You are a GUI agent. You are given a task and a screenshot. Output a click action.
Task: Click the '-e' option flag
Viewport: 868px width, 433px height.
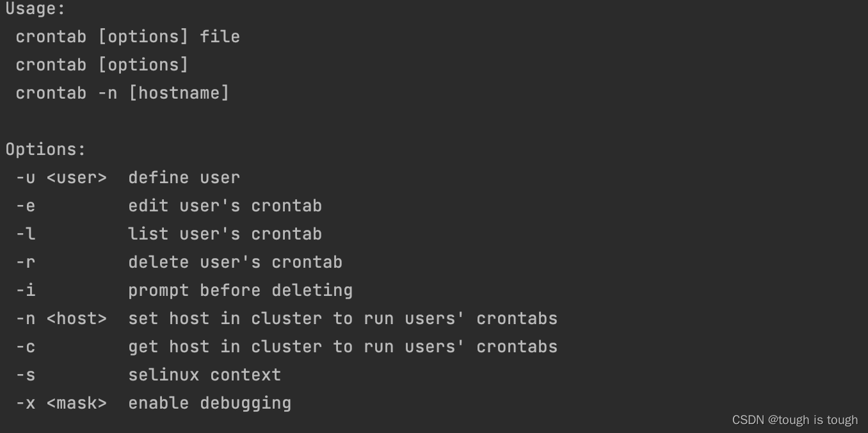point(26,206)
